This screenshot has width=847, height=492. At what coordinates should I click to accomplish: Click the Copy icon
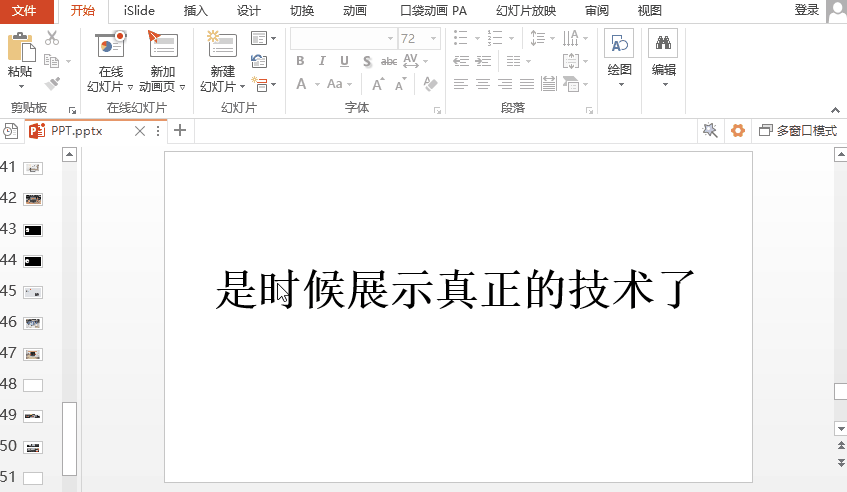point(51,60)
